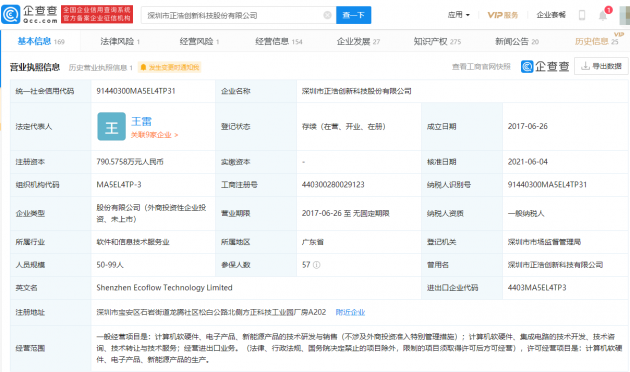Screen dimensions: 630x372
Task: Click the 发生变更时通知我 notification button
Action: coord(170,67)
